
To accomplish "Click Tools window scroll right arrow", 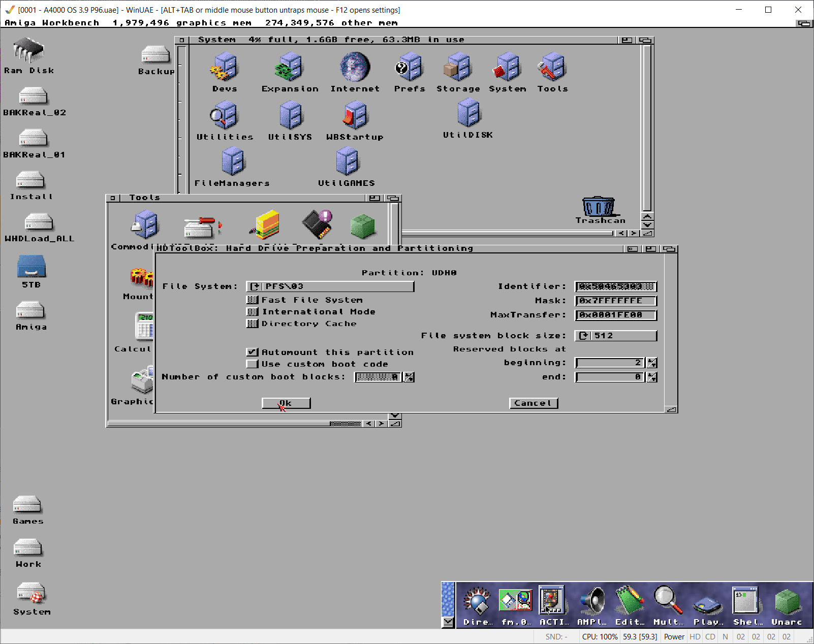I will pos(381,424).
